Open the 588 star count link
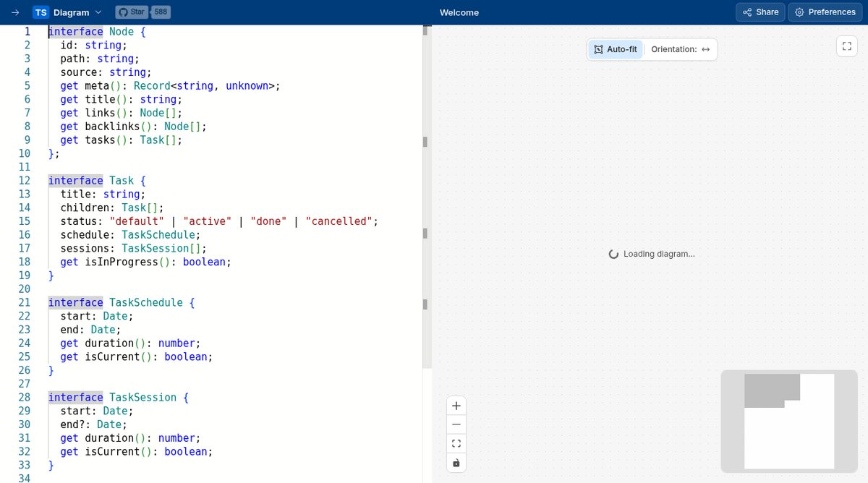The height and width of the screenshot is (483, 868). [x=161, y=12]
